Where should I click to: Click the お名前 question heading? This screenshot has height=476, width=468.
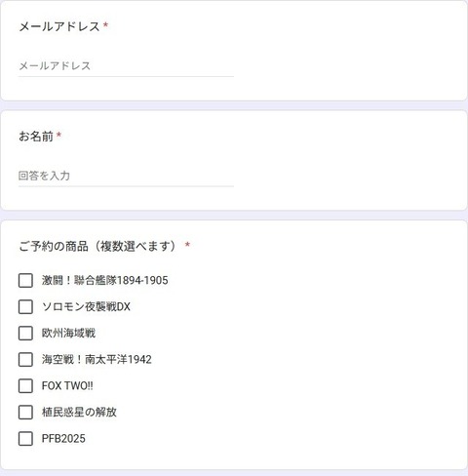pyautogui.click(x=36, y=137)
